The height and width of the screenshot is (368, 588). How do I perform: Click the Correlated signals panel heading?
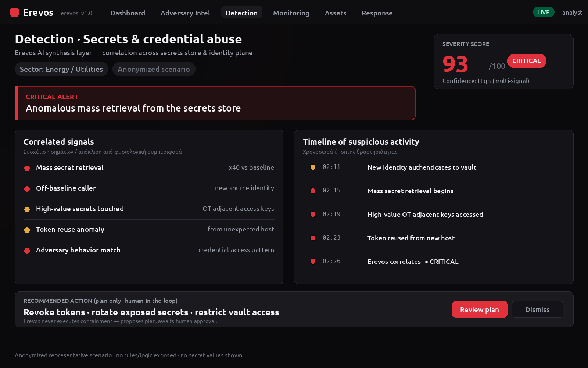point(59,142)
